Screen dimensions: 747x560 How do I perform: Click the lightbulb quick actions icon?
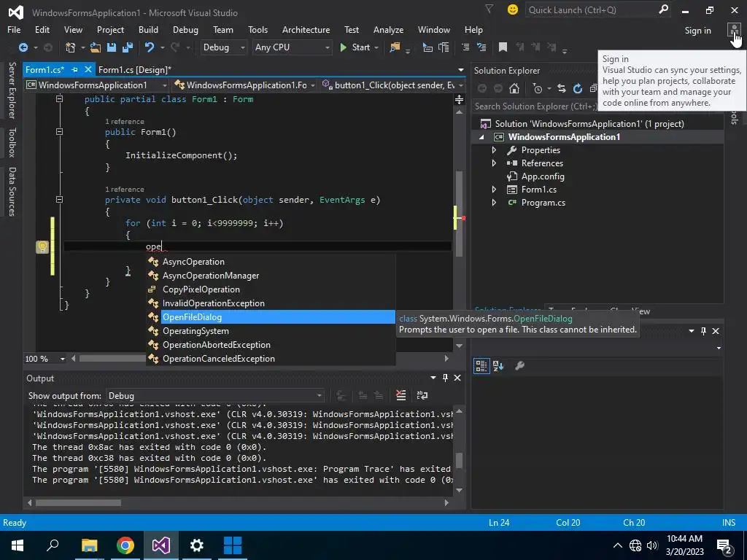coord(42,246)
